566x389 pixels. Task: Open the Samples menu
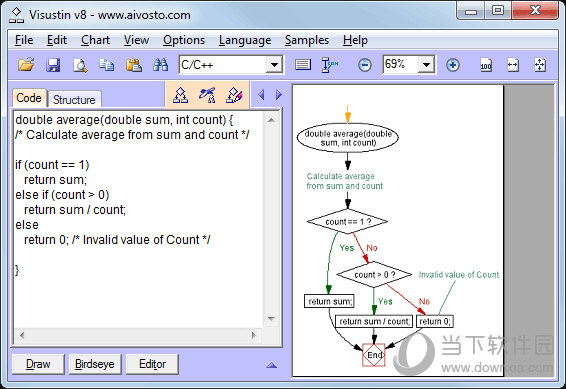pyautogui.click(x=307, y=40)
